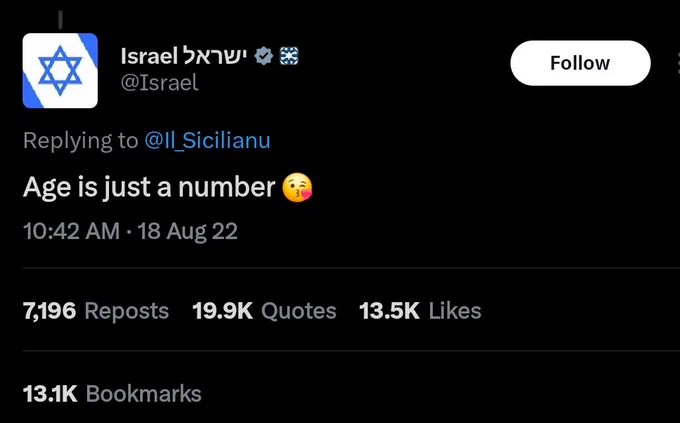View the 7,196 Reposts list
680x423 pixels.
(x=96, y=311)
